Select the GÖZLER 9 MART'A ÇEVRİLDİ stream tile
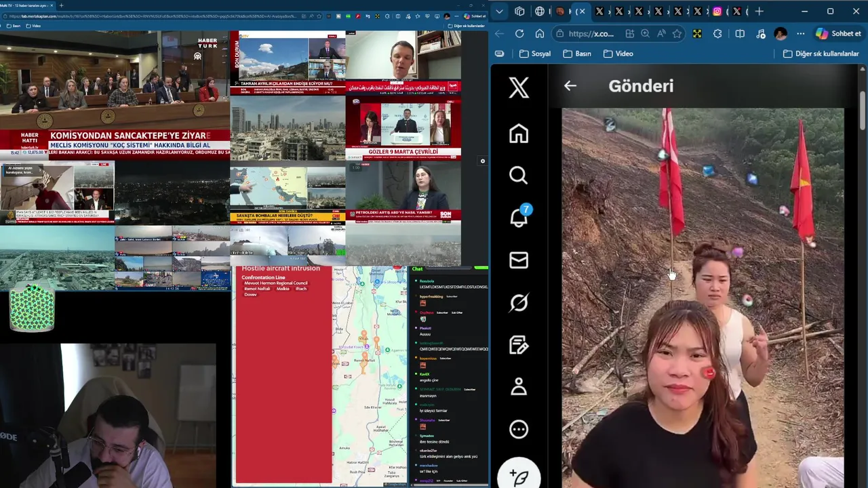The width and height of the screenshot is (868, 488). click(x=403, y=127)
